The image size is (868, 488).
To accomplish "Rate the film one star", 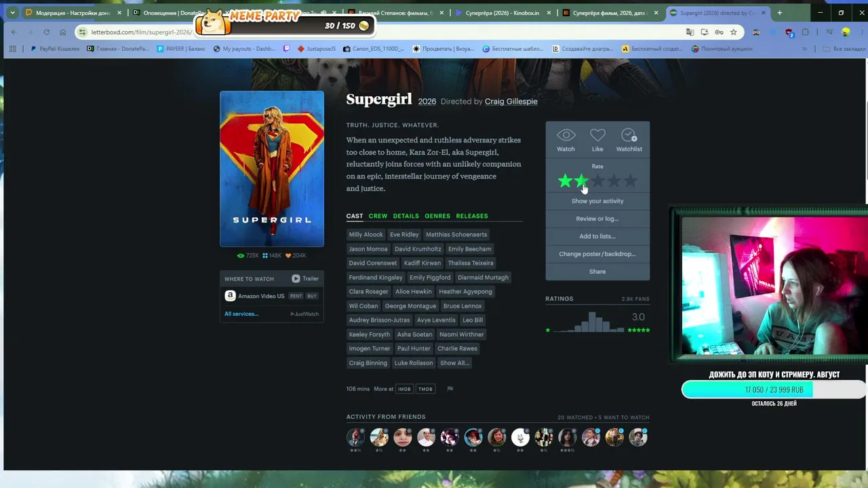I will [x=565, y=181].
